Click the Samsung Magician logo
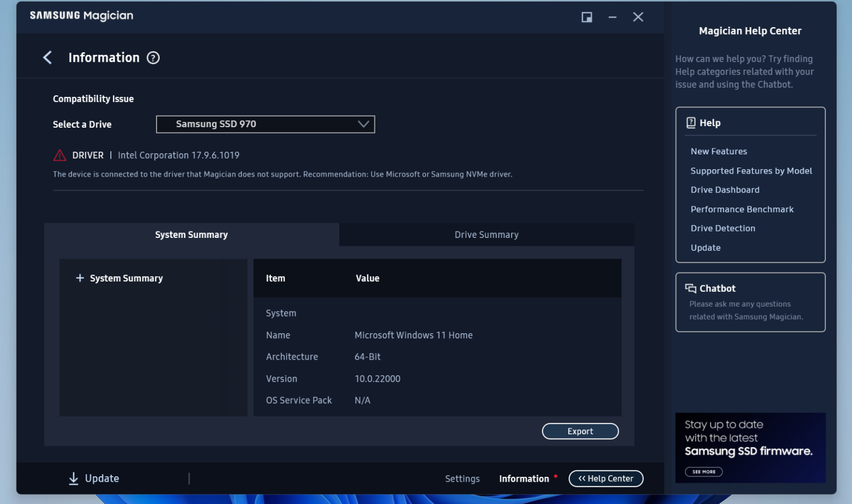 point(81,15)
